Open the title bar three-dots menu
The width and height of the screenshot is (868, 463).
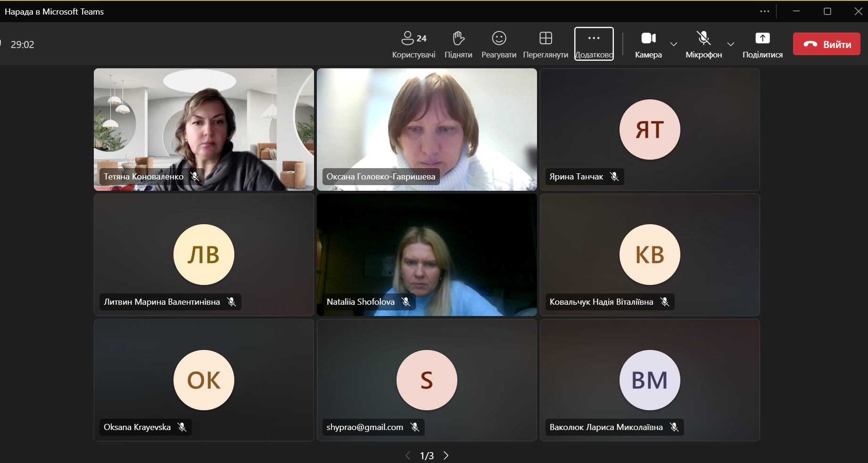coord(765,11)
